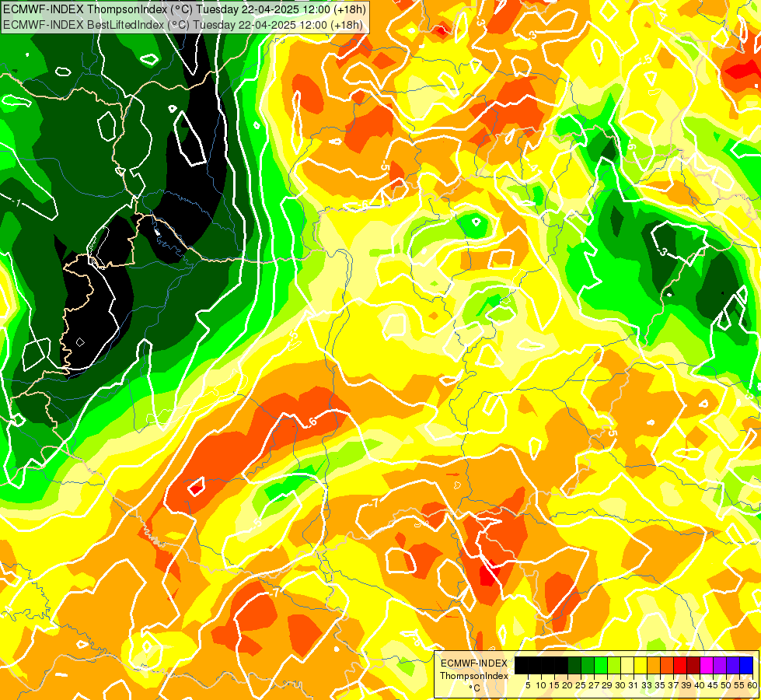The width and height of the screenshot is (761, 700).
Task: Click the '-1' contour label on map
Action: coord(17,203)
